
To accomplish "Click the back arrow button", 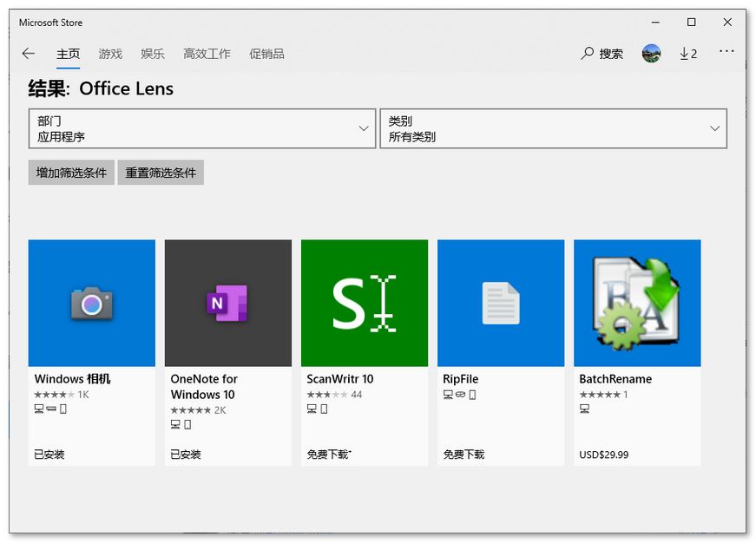I will (x=29, y=54).
